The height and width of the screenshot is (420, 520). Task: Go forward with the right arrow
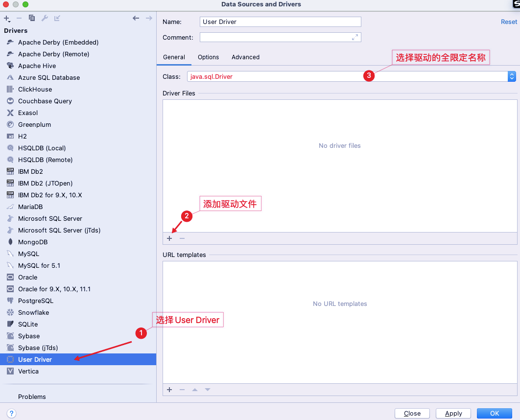pos(149,18)
